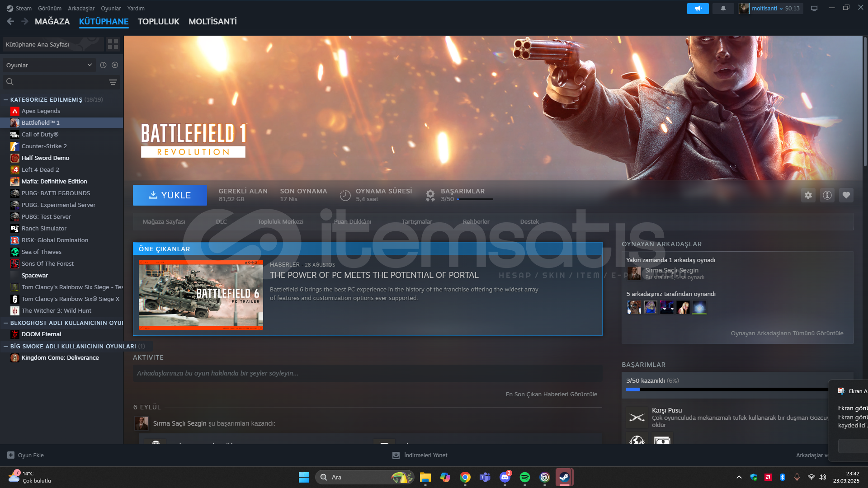Open Destek link
The image size is (868, 488).
529,221
